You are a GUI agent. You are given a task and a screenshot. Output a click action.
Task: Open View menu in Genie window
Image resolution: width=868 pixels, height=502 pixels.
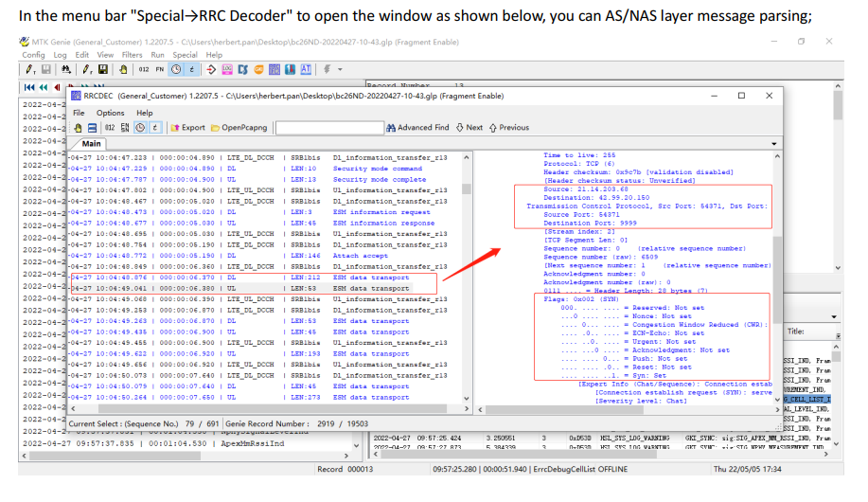pyautogui.click(x=105, y=55)
